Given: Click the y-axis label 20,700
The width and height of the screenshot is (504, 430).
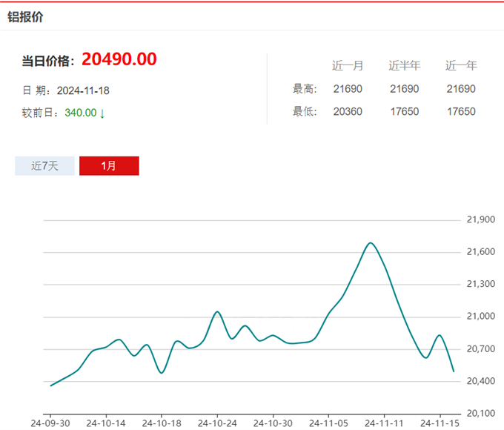Looking at the screenshot, I should [x=481, y=349].
